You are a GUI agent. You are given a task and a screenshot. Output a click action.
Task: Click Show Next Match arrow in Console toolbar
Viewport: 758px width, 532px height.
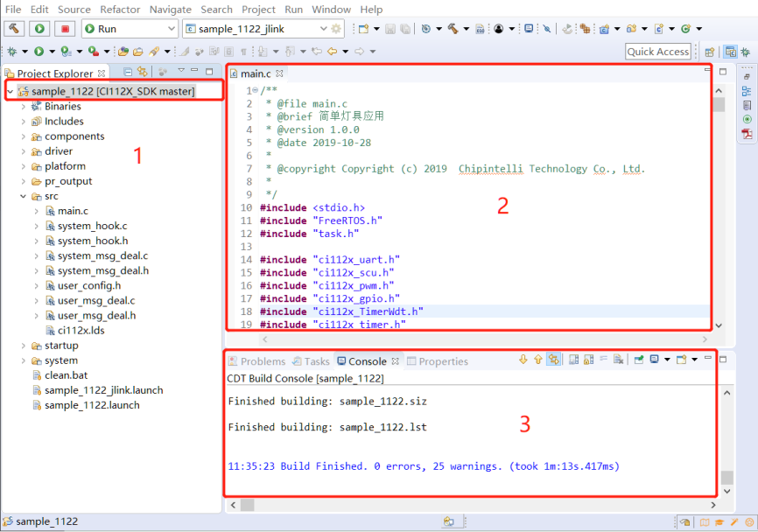(x=523, y=360)
